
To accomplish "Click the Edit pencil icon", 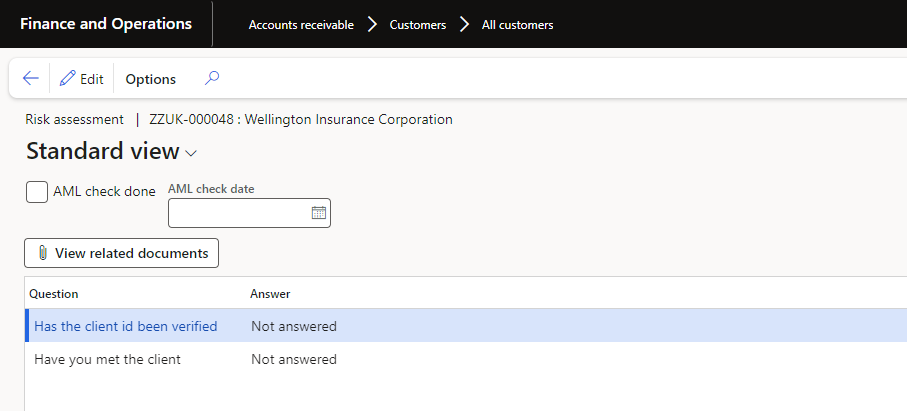I will click(x=68, y=79).
